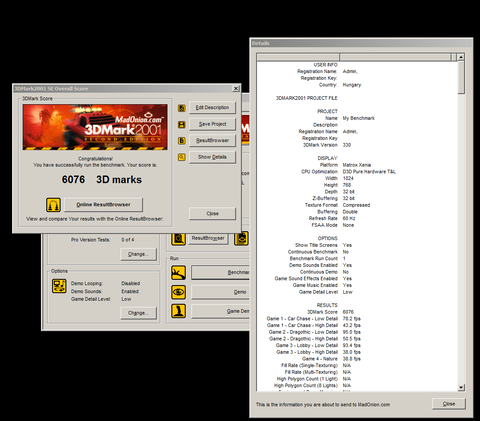The height and width of the screenshot is (421, 480).
Task: Click the 3DMark2001 Overall Score dialog X button
Action: coord(236,89)
